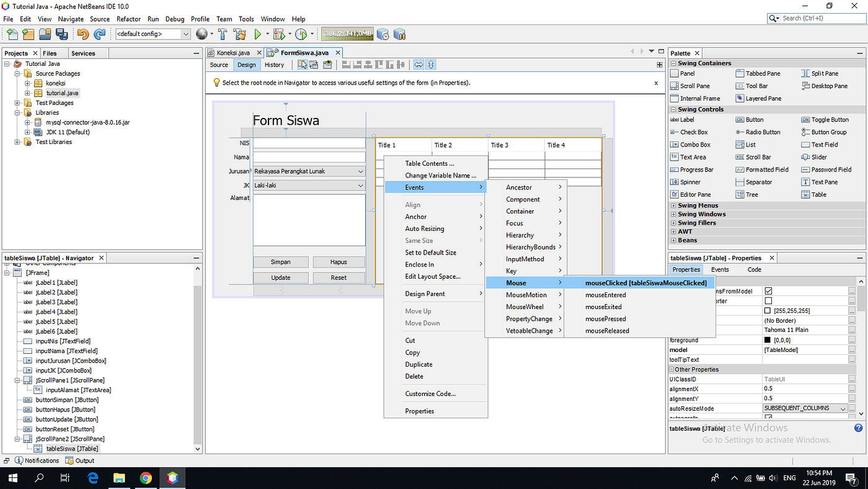Click the Reset button on the form
Screen dimensions: 868x489
339,277
